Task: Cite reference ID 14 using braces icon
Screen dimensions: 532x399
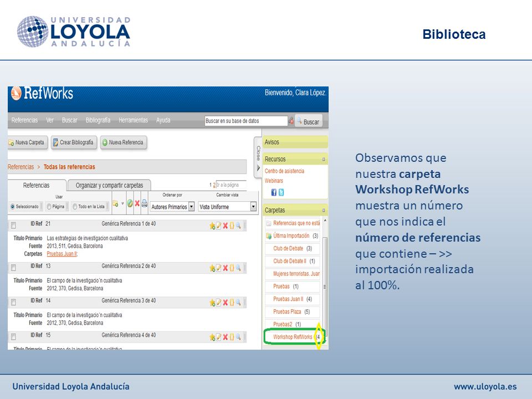Action: tap(232, 303)
